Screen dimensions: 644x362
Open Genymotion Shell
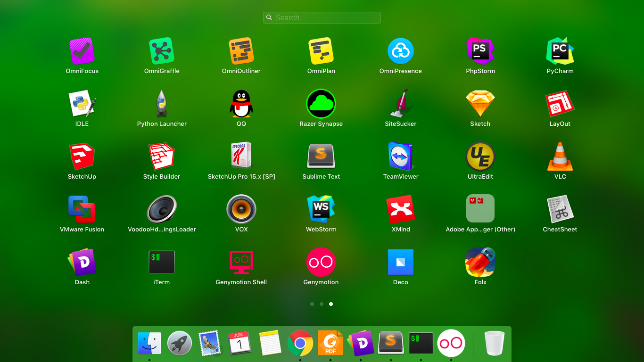click(x=241, y=262)
